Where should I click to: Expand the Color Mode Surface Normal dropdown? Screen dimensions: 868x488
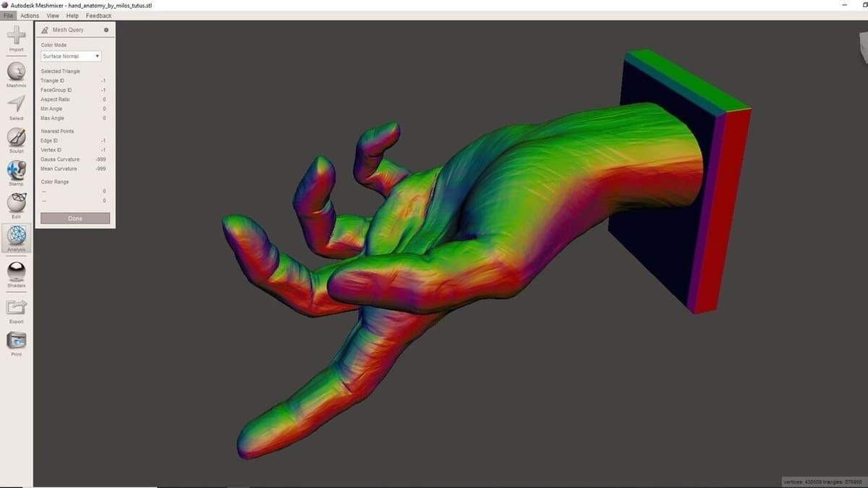click(71, 56)
